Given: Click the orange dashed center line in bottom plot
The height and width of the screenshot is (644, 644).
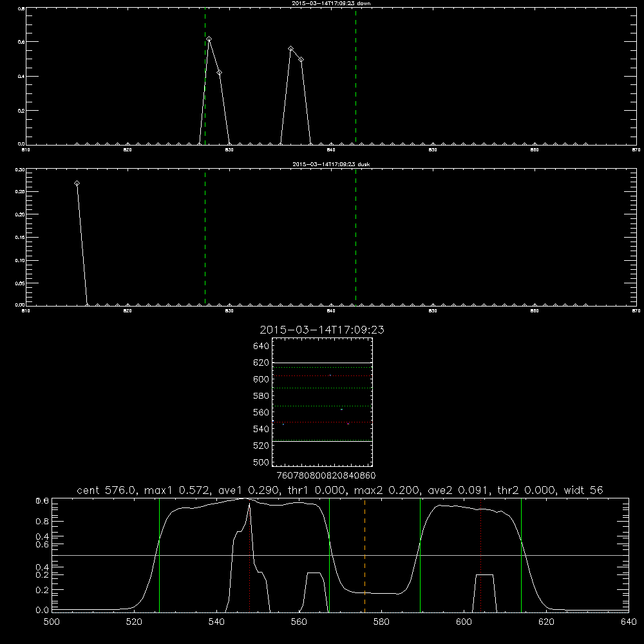Looking at the screenshot, I should click(x=365, y=555).
